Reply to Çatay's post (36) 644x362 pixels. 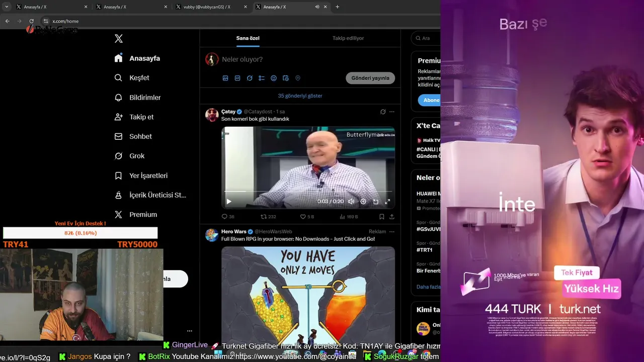coord(228,217)
